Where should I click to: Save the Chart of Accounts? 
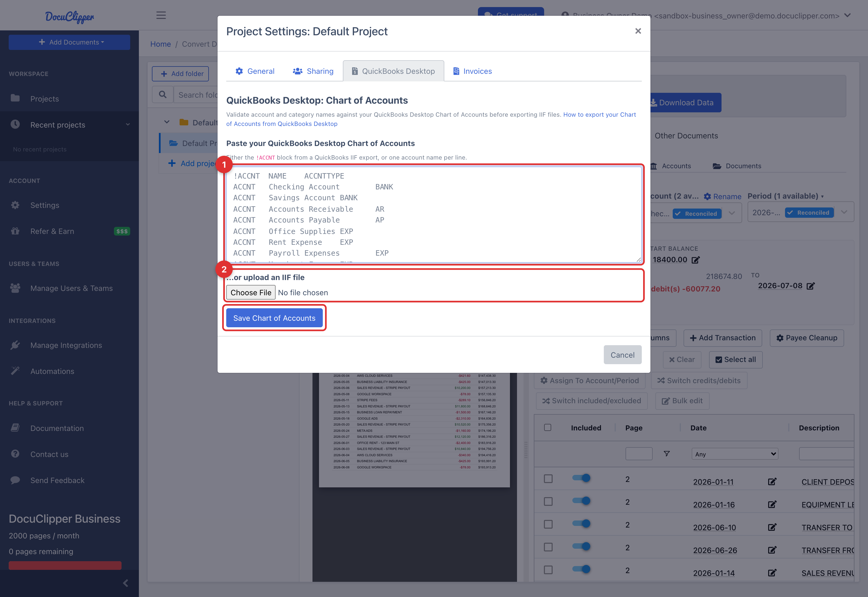click(275, 318)
